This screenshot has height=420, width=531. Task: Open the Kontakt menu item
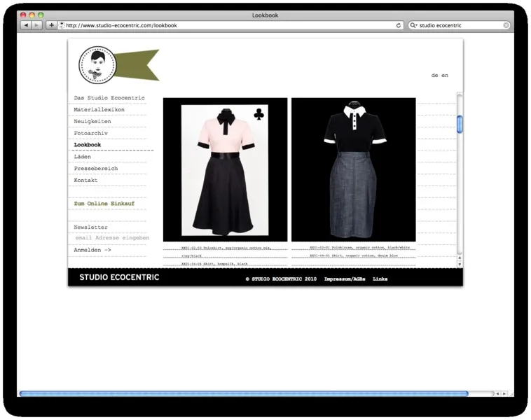coord(85,180)
